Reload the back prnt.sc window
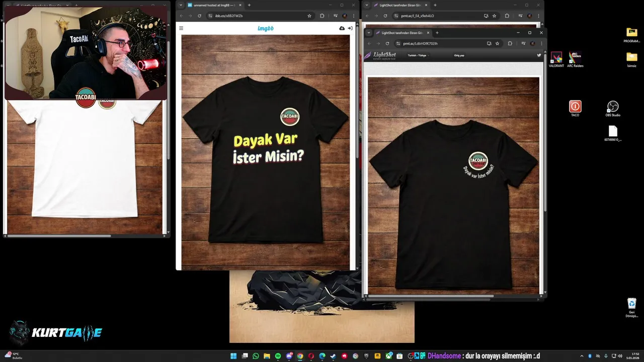644x362 pixels. click(x=385, y=16)
